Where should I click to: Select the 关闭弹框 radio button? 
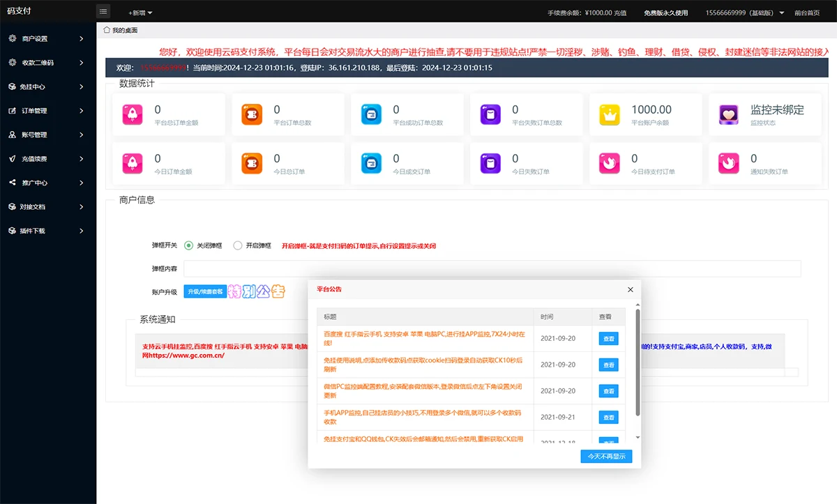pos(188,245)
